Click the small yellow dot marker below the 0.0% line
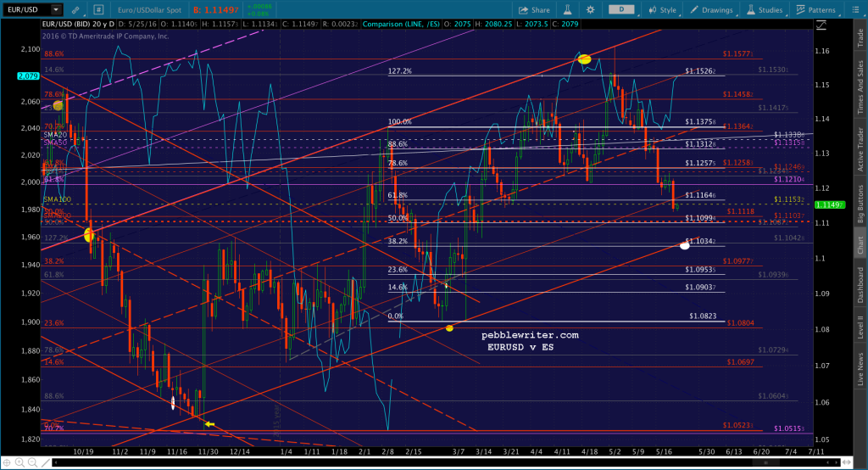868x470 pixels. [x=449, y=328]
